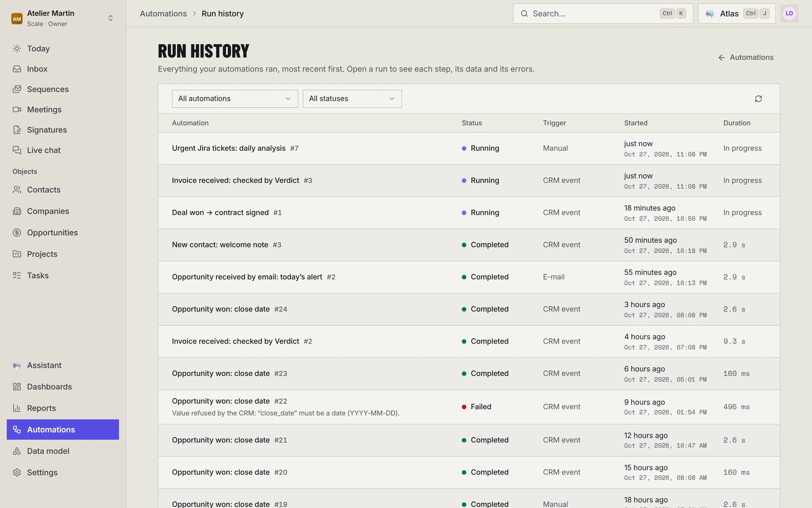812x508 pixels.
Task: Open the Urgent Jira tickets run #7
Action: coord(469,148)
